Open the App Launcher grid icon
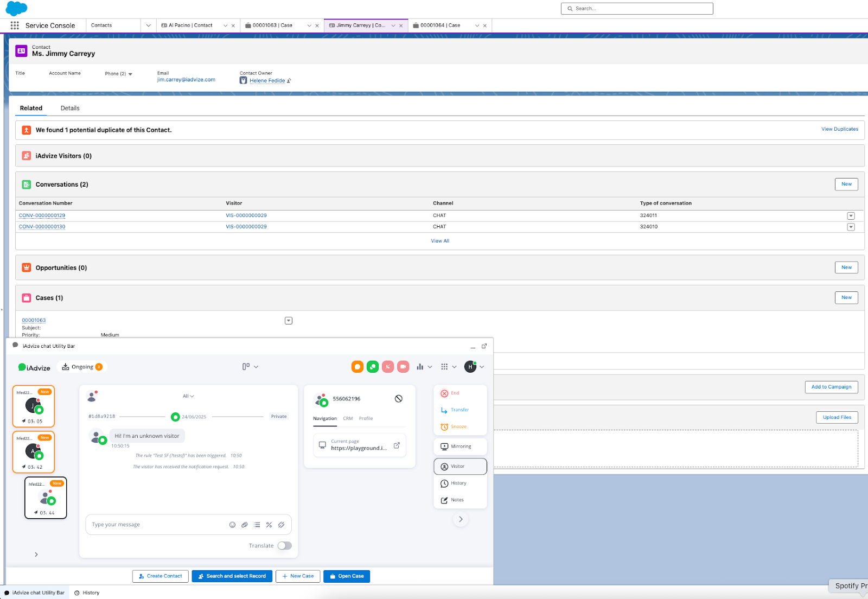Viewport: 868px width, 599px height. [x=15, y=26]
